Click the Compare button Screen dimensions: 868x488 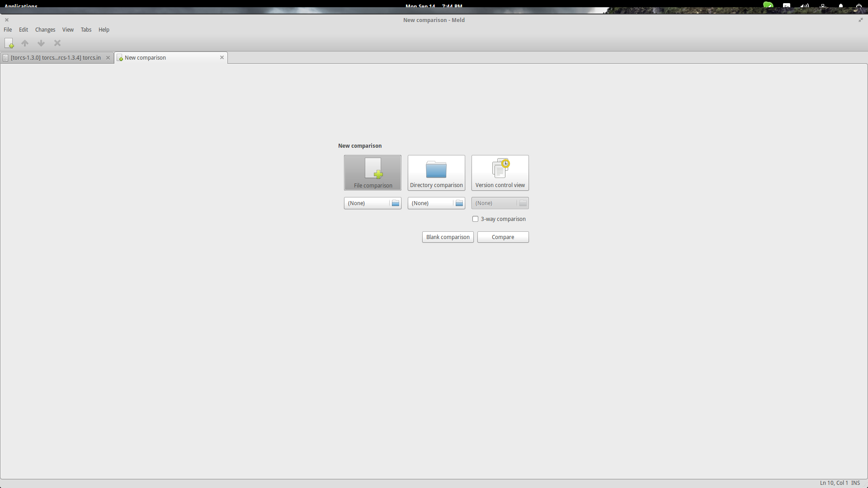point(503,237)
